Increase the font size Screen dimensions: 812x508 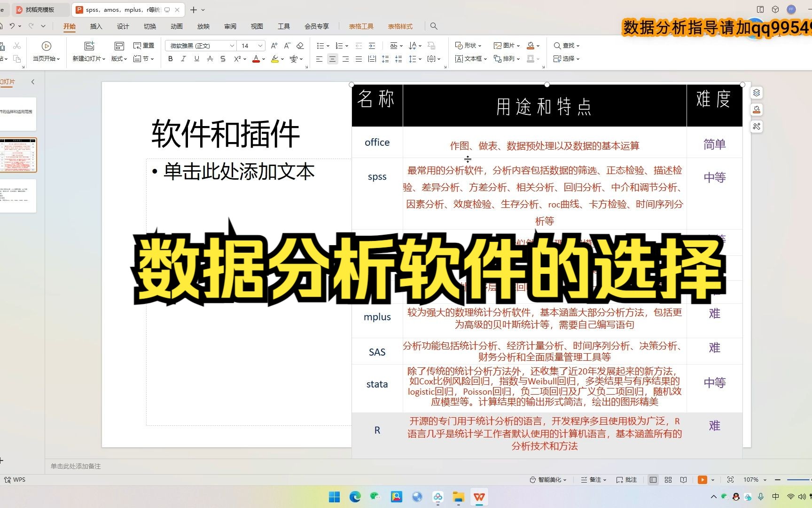point(274,46)
